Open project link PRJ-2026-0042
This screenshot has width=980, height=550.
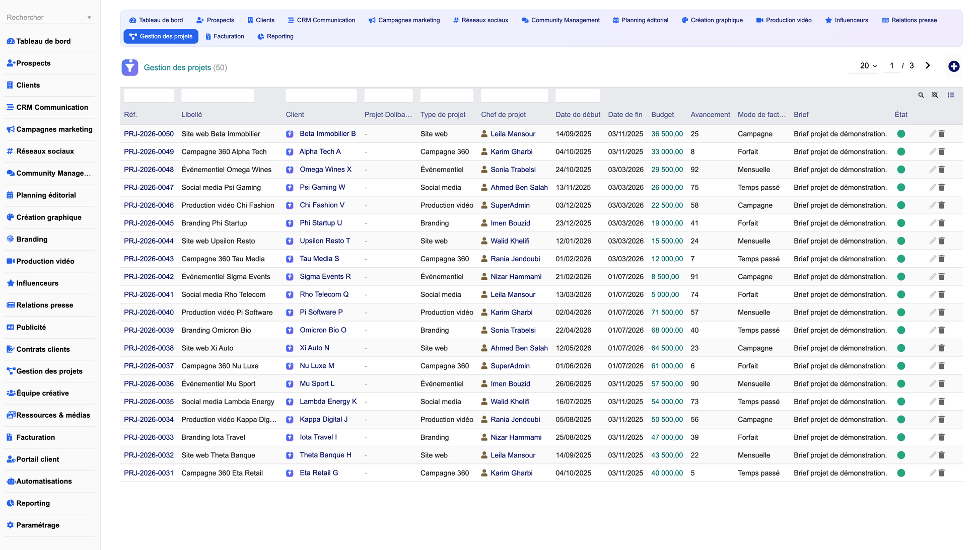pyautogui.click(x=149, y=277)
